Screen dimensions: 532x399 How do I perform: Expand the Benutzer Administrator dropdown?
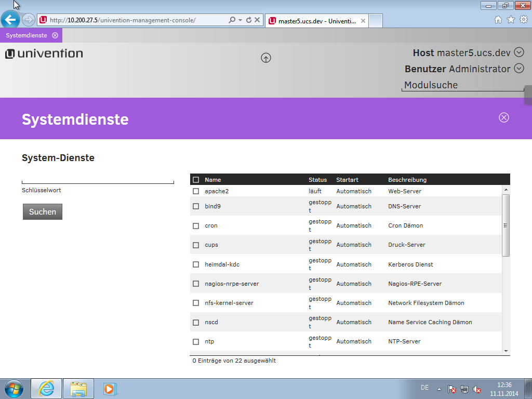coord(518,68)
